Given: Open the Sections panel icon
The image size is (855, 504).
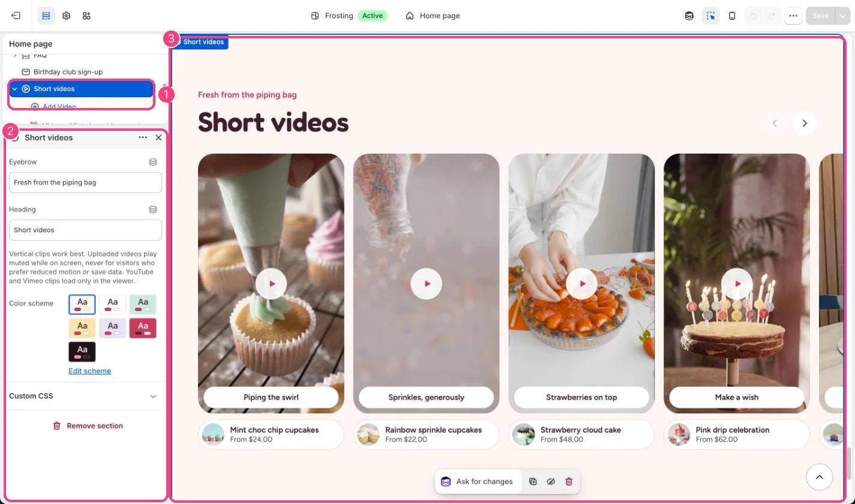Looking at the screenshot, I should pos(46,16).
